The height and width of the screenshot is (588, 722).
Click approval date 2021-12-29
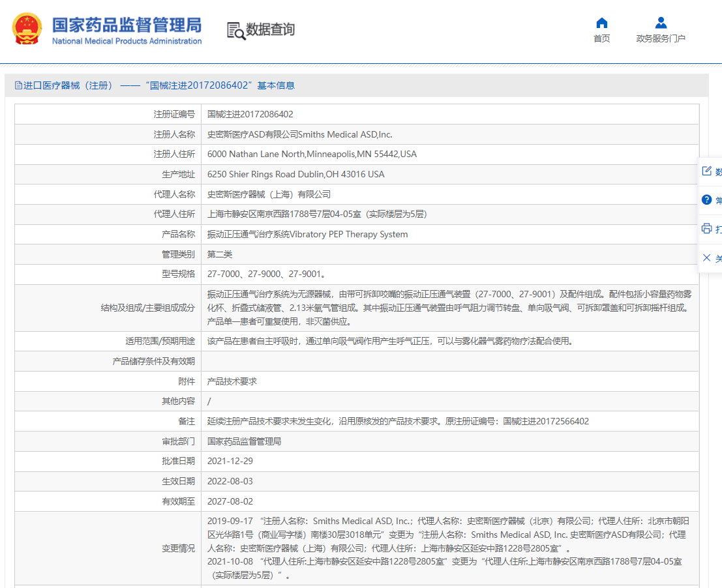pyautogui.click(x=230, y=461)
